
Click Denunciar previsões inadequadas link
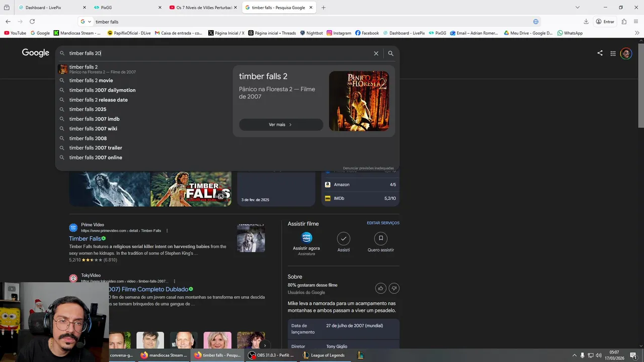368,168
